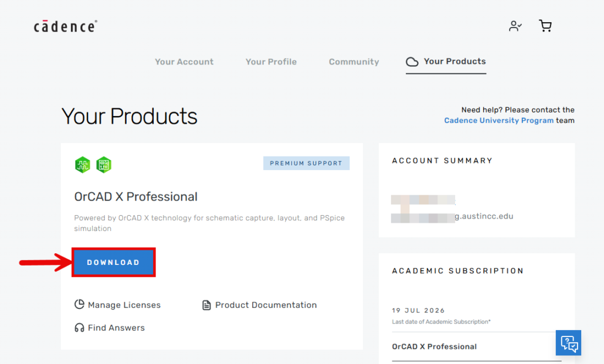Click the pie chart icon for Manage Licenses
The width and height of the screenshot is (604, 364).
point(80,304)
